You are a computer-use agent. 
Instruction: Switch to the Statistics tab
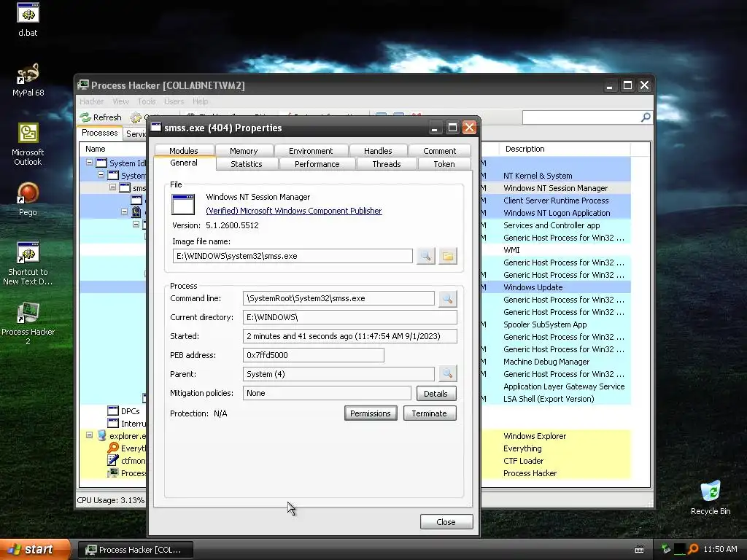tap(247, 164)
